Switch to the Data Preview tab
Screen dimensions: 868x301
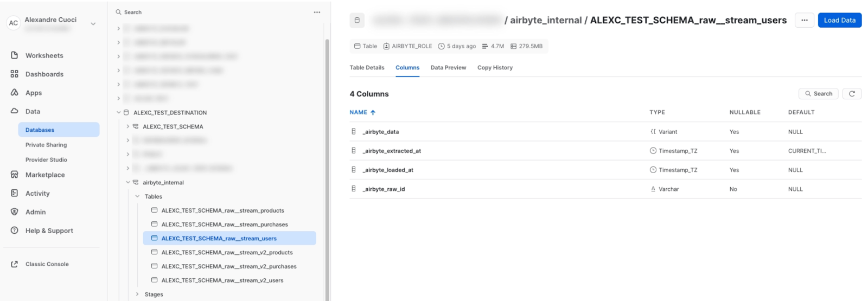click(448, 68)
